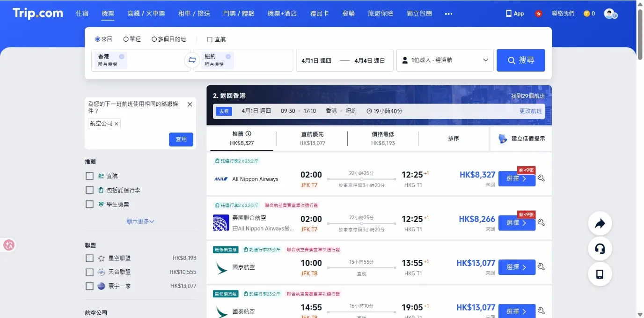644x318 pixels.
Task: Clear 紐約 destination with its x icon
Action: pyautogui.click(x=228, y=57)
